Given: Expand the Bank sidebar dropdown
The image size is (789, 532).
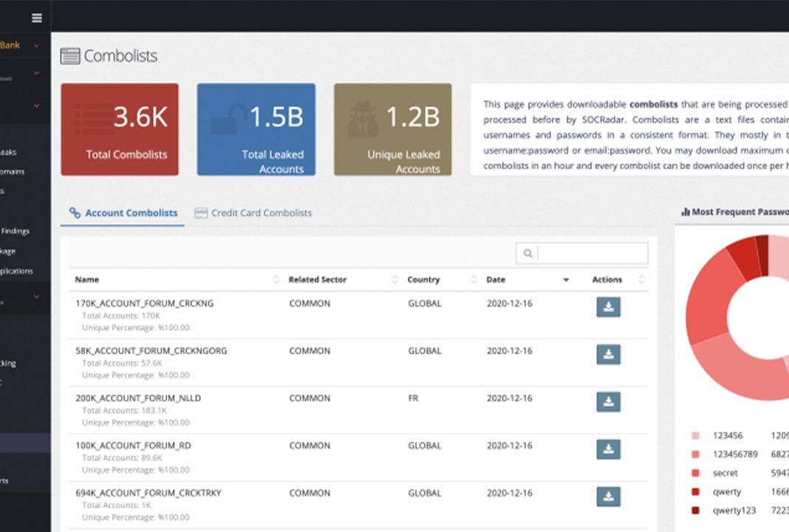Looking at the screenshot, I should coord(36,45).
